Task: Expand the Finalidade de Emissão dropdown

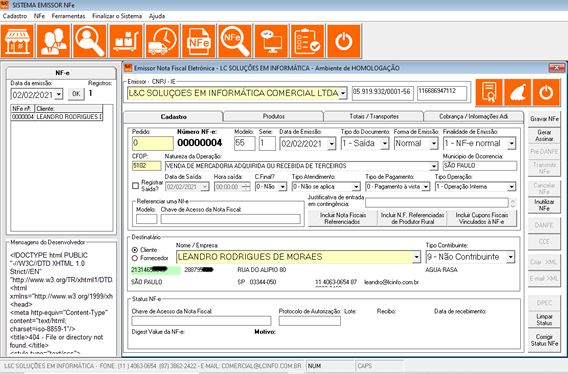Action: tap(511, 144)
